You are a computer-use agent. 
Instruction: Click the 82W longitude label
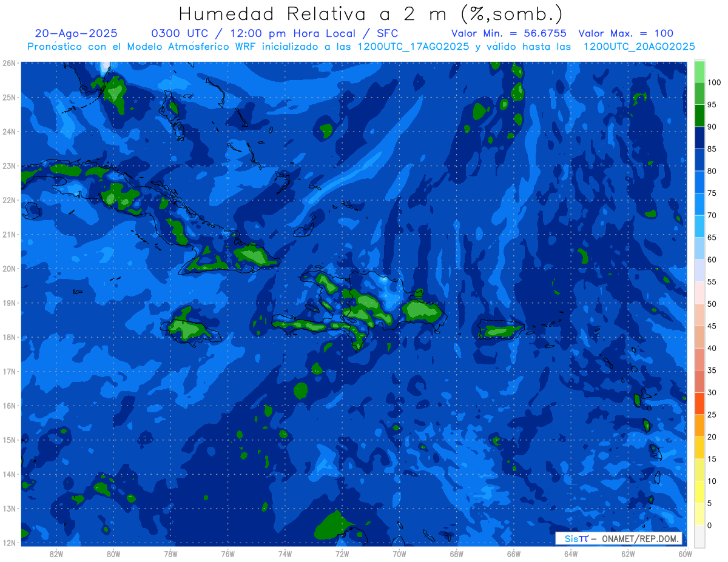(56, 554)
